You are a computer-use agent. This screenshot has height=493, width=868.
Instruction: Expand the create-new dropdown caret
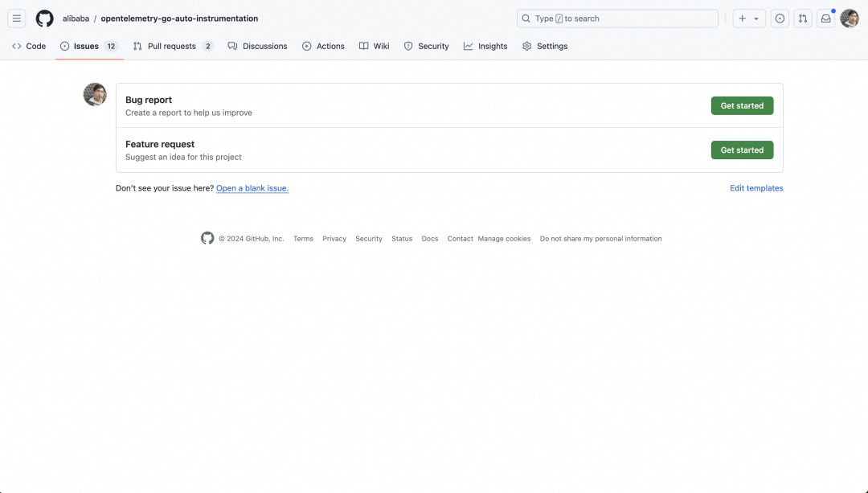point(756,18)
